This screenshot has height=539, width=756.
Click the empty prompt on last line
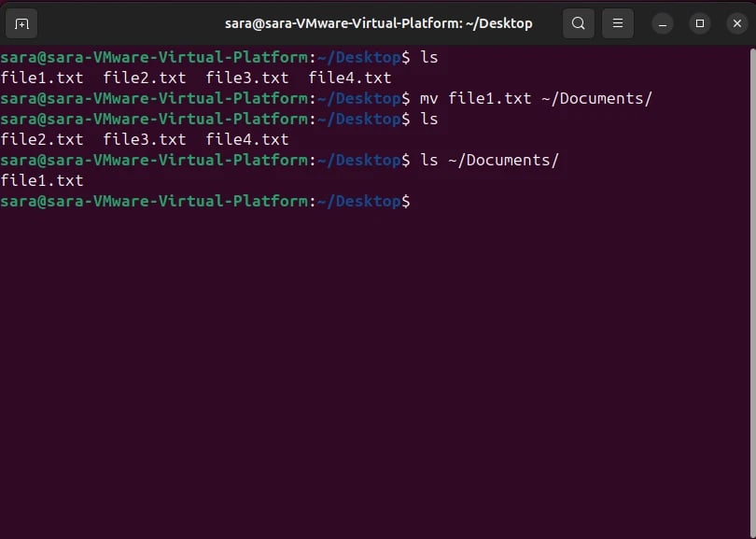tap(206, 201)
